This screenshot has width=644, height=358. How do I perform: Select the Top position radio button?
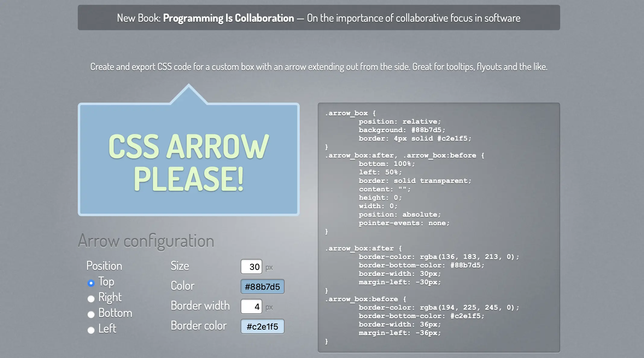91,283
